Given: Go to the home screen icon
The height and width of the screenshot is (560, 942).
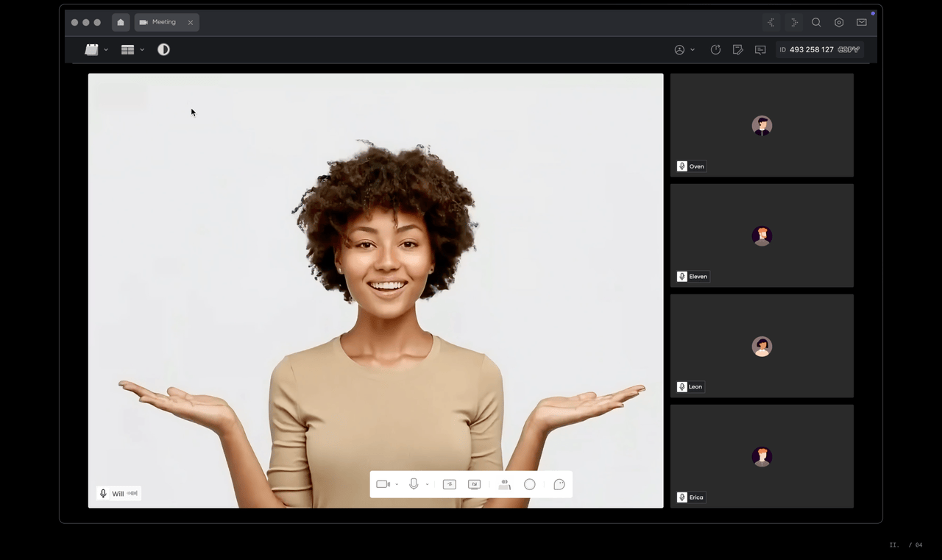Looking at the screenshot, I should (x=121, y=22).
